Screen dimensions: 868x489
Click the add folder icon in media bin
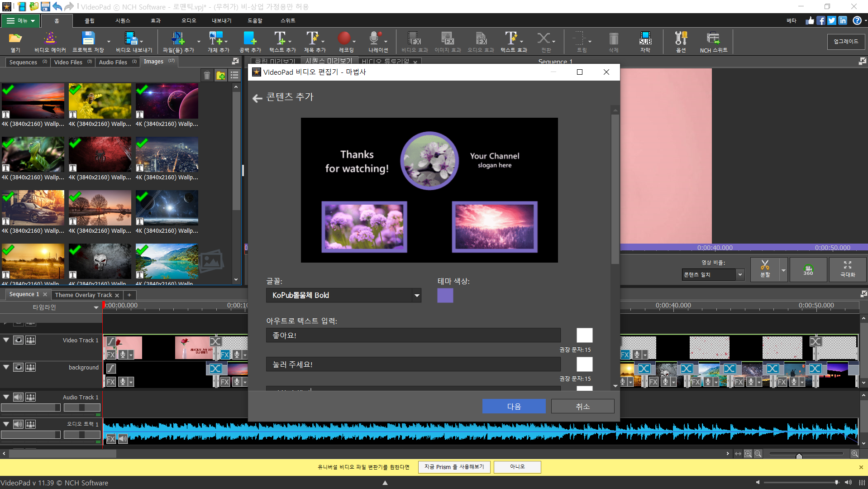[x=220, y=76]
